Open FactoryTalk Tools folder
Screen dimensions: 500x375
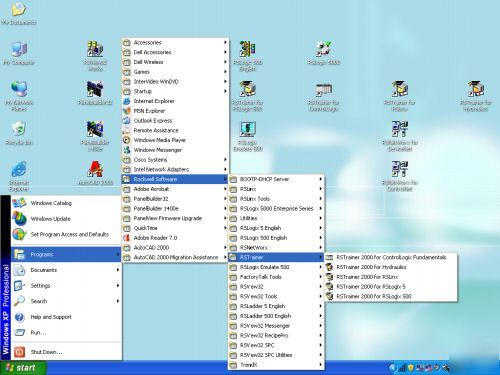click(276, 277)
